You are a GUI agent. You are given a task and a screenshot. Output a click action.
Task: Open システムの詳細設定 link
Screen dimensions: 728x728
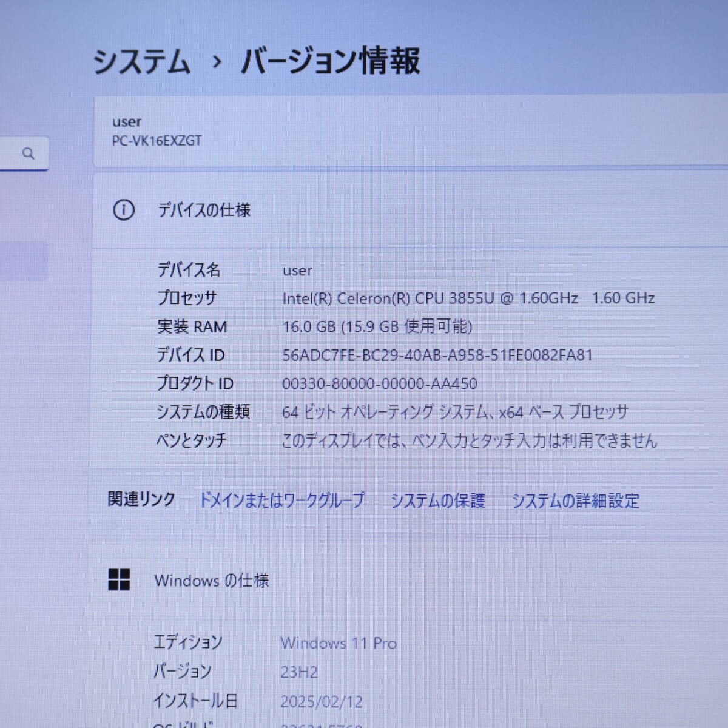pos(576,501)
